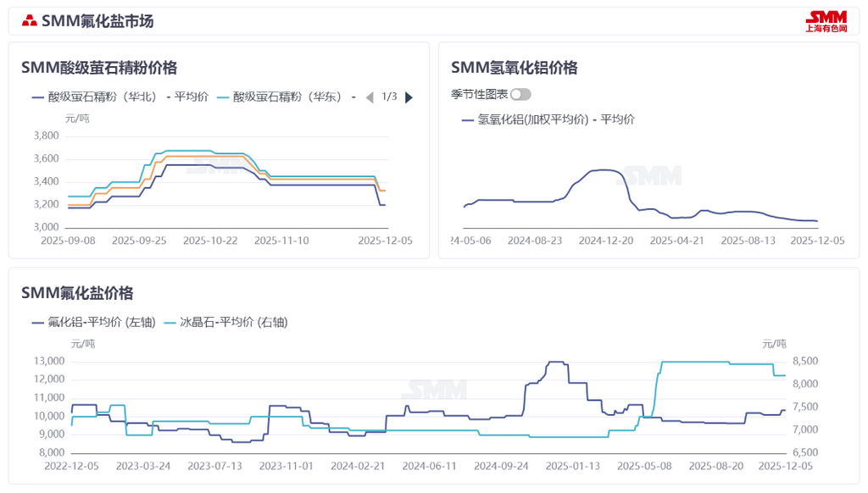Viewport: 868px width, 493px height.
Task: Click the SMM氟化盐价格 chart title
Action: (x=77, y=293)
